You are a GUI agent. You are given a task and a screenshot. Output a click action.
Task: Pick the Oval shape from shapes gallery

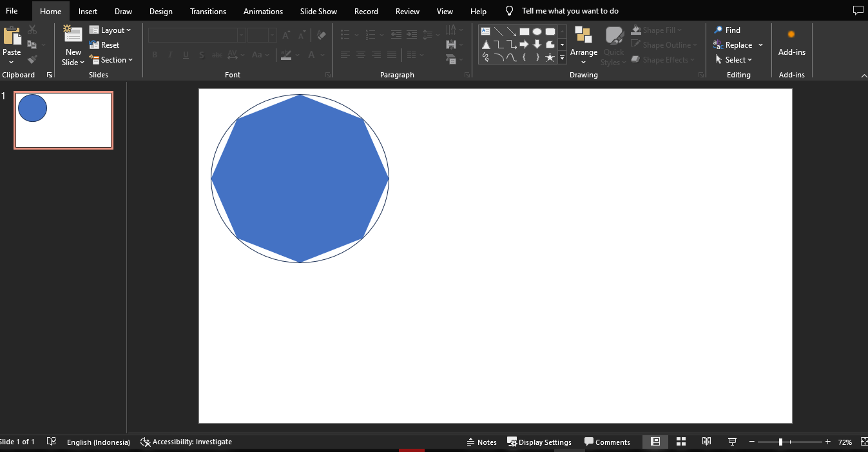(537, 31)
